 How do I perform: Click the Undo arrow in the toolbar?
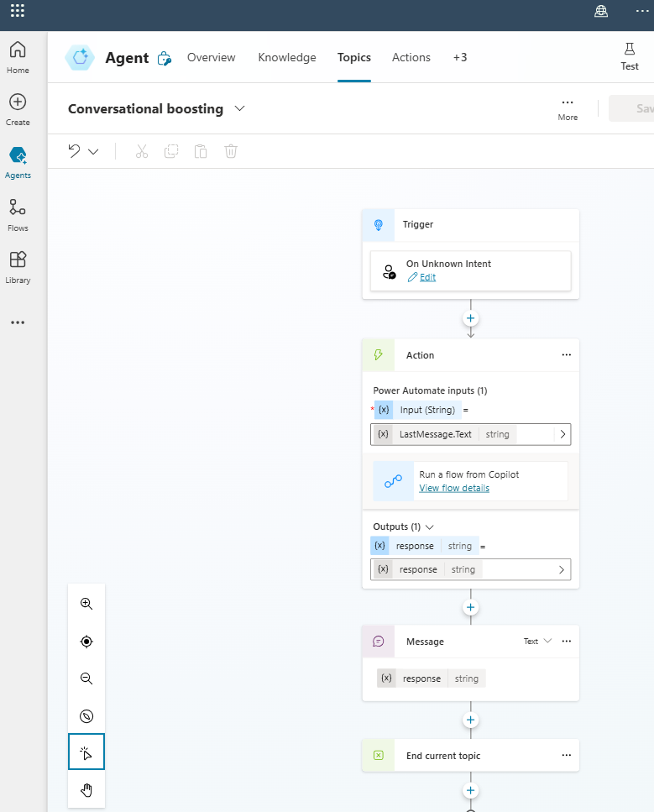74,151
